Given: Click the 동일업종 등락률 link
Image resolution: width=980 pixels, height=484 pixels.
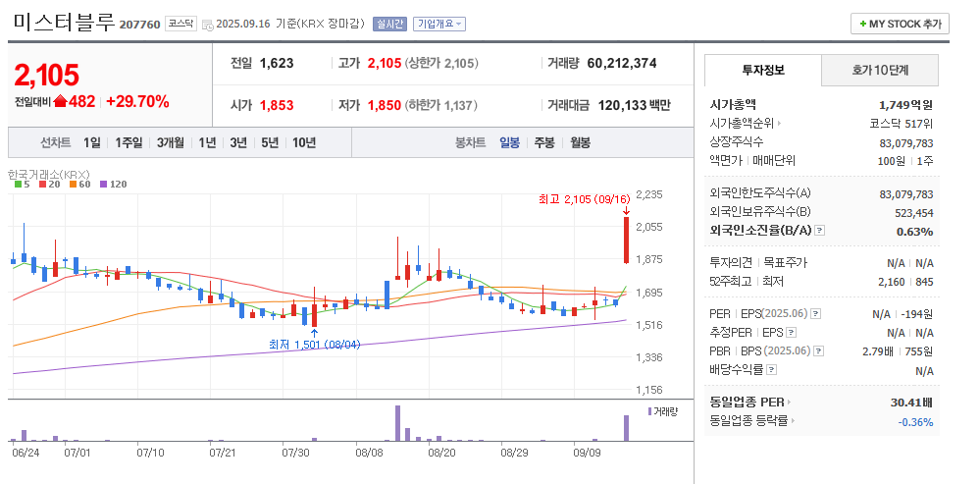Looking at the screenshot, I should click(749, 421).
